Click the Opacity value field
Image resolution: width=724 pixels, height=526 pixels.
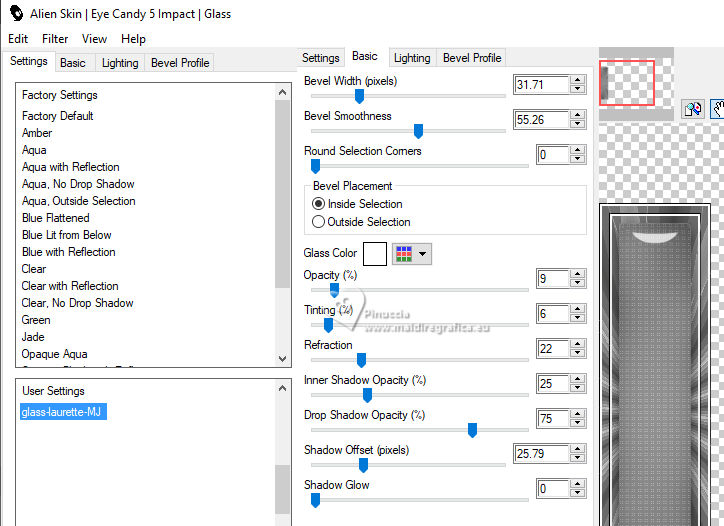(x=553, y=278)
